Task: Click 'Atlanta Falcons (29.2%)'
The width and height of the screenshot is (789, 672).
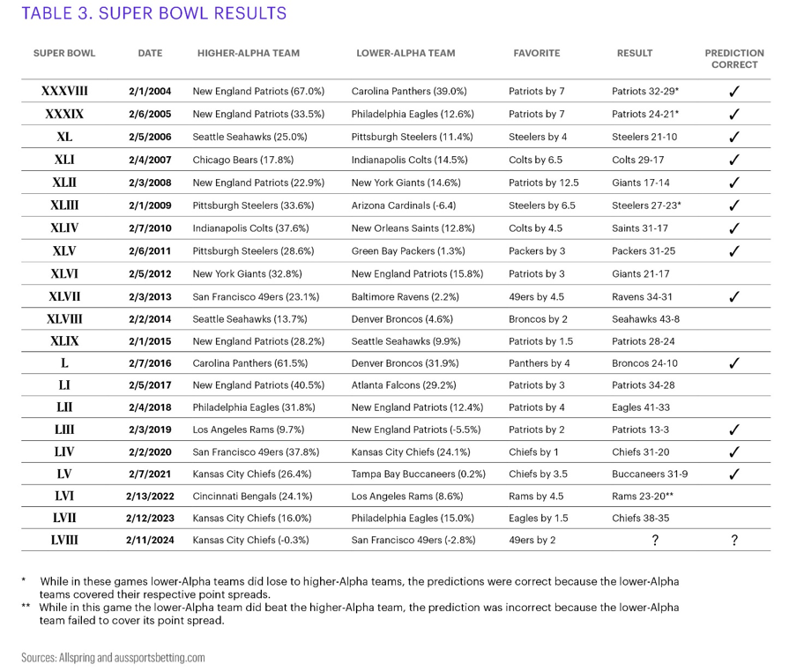Action: tap(404, 385)
